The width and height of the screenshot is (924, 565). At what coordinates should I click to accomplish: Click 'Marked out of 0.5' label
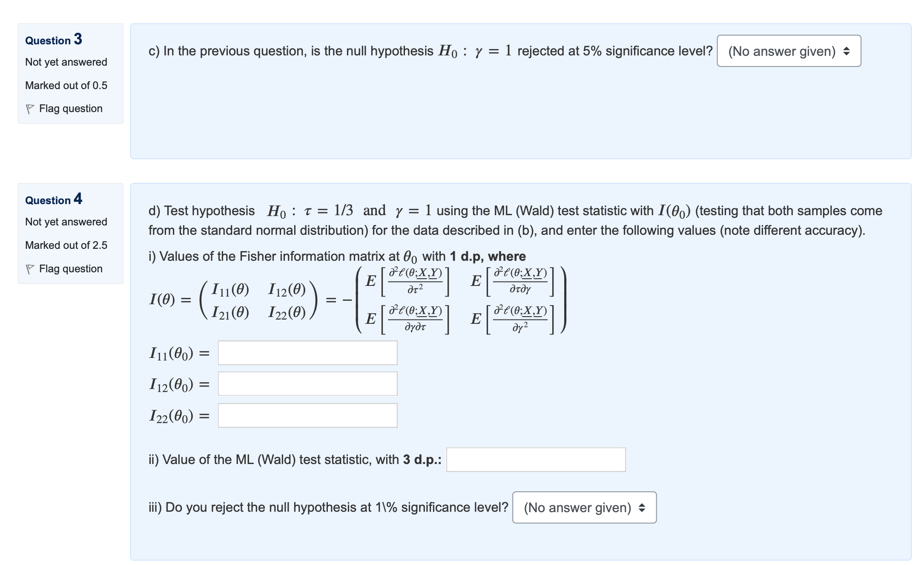click(66, 85)
